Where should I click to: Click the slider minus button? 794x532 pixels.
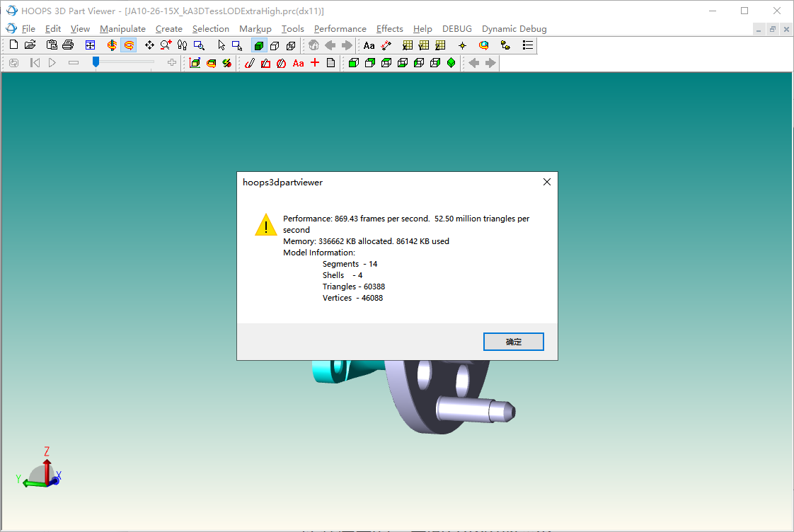74,63
